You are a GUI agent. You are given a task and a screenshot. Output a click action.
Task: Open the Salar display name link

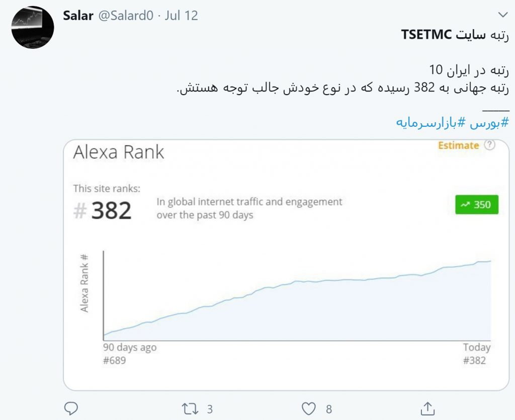(78, 16)
